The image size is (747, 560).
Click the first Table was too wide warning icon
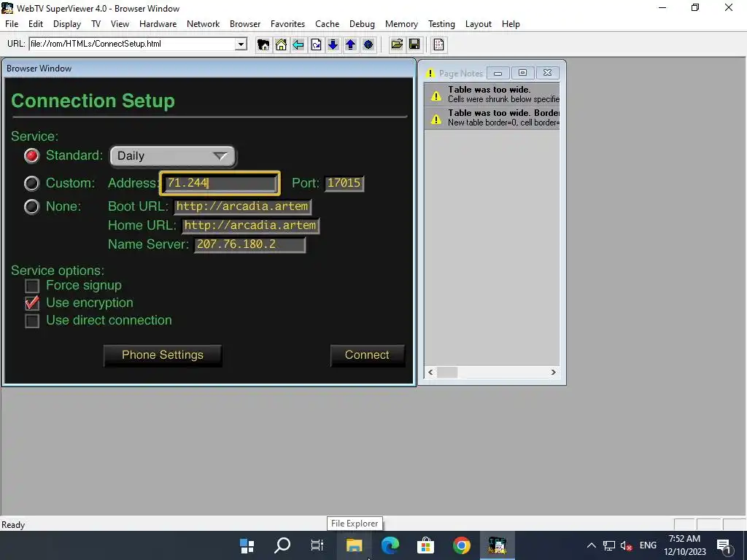(436, 96)
